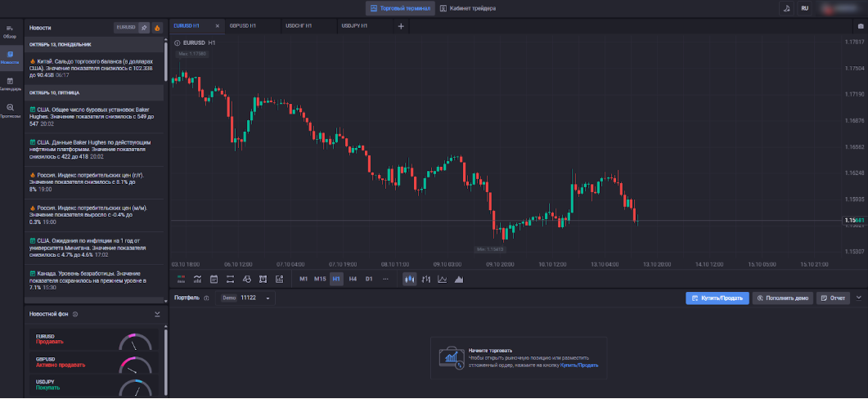868x399 pixels.
Task: Select the USDCHF H1 chart tab
Action: click(x=299, y=26)
